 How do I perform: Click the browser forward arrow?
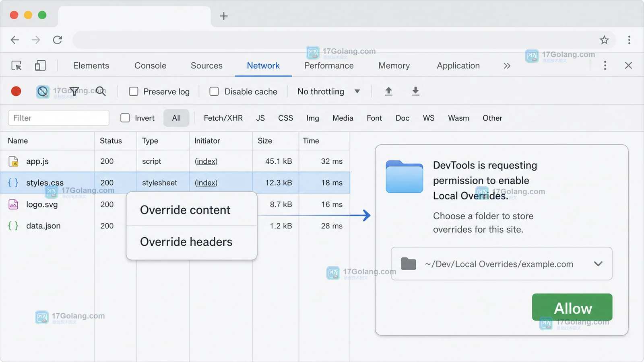point(36,40)
